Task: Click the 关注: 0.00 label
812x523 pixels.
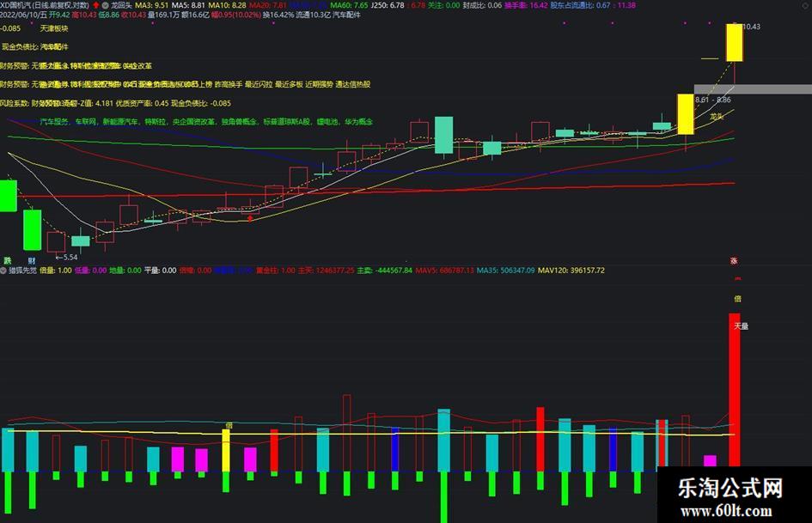Action: click(x=443, y=5)
